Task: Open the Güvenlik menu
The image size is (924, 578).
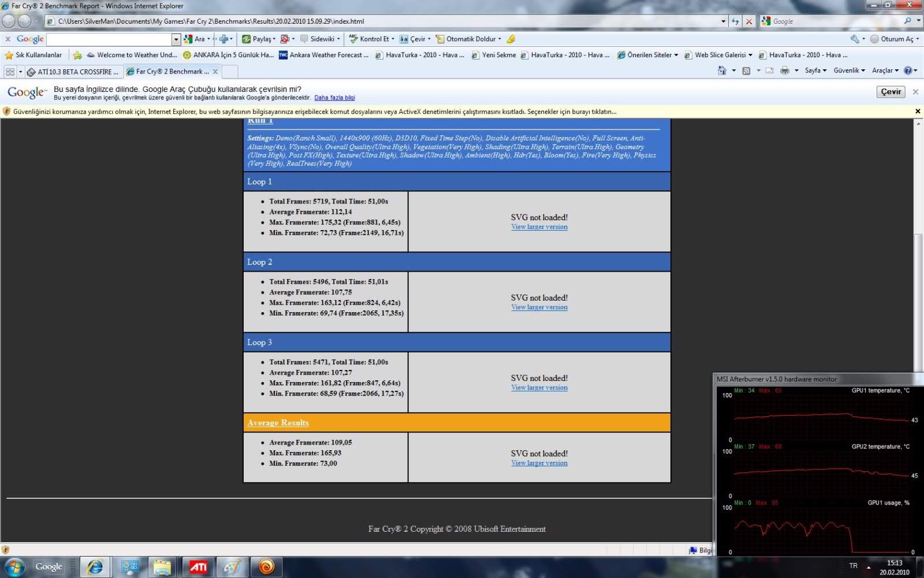Action: (x=849, y=71)
